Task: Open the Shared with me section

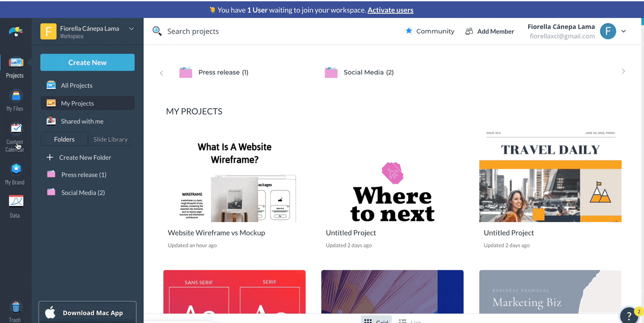Action: tap(82, 121)
